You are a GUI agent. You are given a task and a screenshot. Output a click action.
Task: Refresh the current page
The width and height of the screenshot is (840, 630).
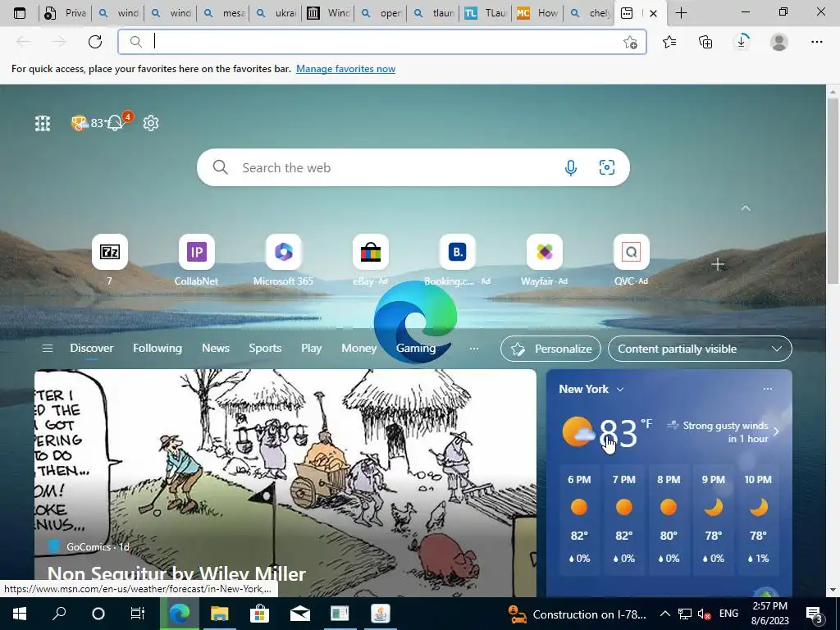[x=95, y=42]
